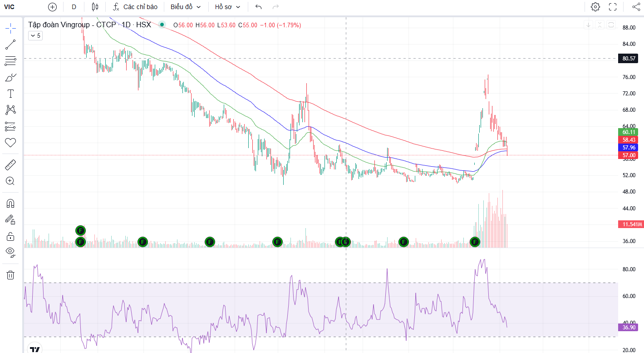This screenshot has height=353, width=644.
Task: Maximize the main price pane
Action: [x=611, y=25]
